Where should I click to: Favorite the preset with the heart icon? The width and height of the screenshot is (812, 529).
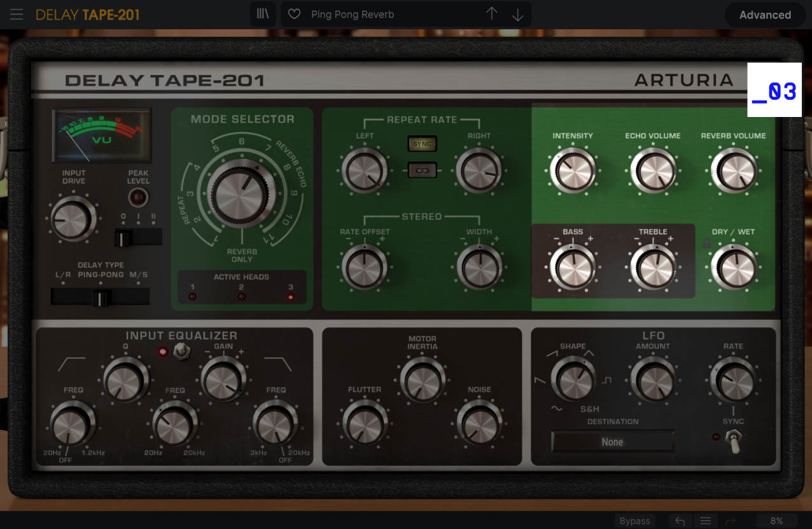tap(294, 14)
